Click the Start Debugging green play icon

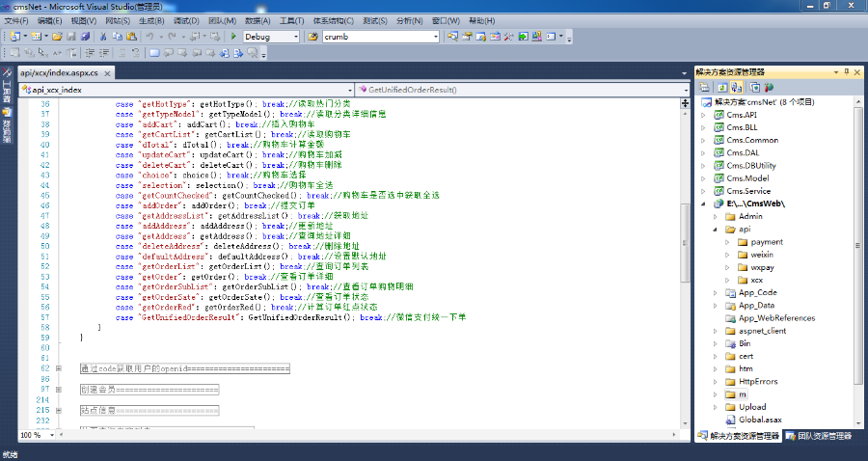pos(234,37)
